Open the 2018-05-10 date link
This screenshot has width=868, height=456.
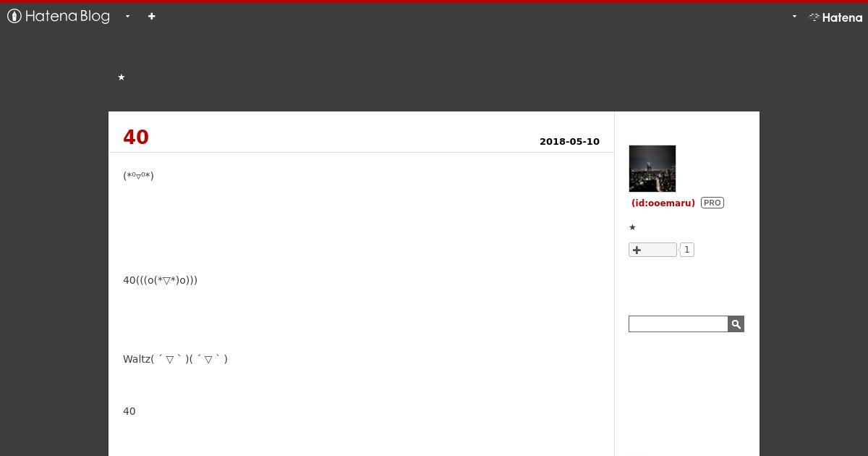click(569, 142)
